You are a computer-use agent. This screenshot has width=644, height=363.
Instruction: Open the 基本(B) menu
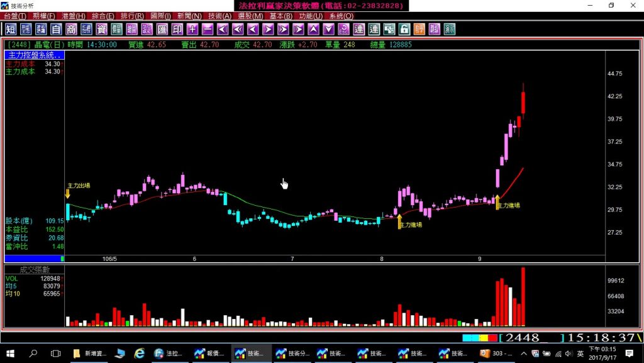281,16
